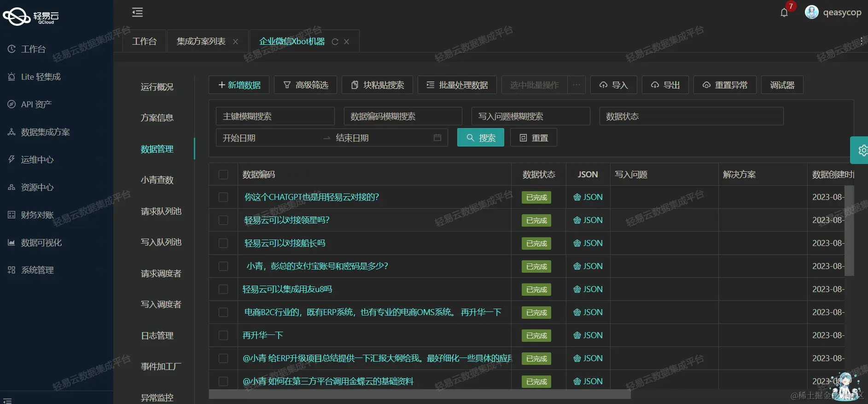Tick checkbox for 再升华一下 row
The image size is (868, 404).
(223, 335)
